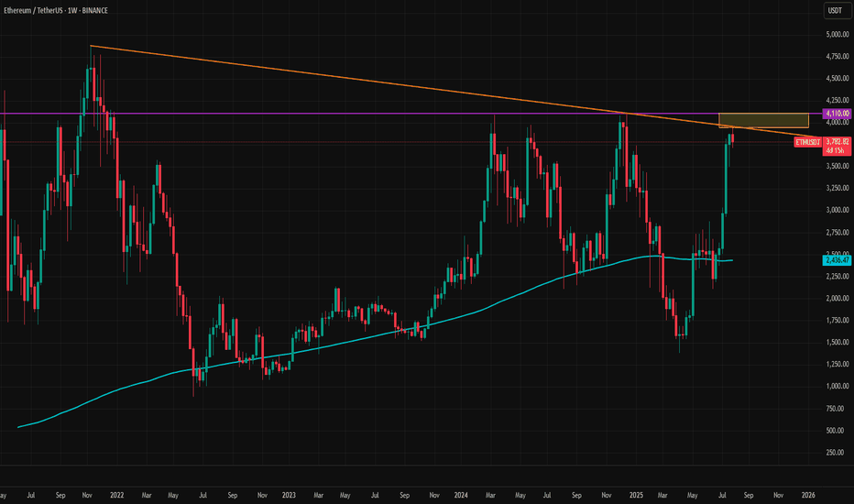Select the cyan 2,436.47 moving average label

[838, 260]
